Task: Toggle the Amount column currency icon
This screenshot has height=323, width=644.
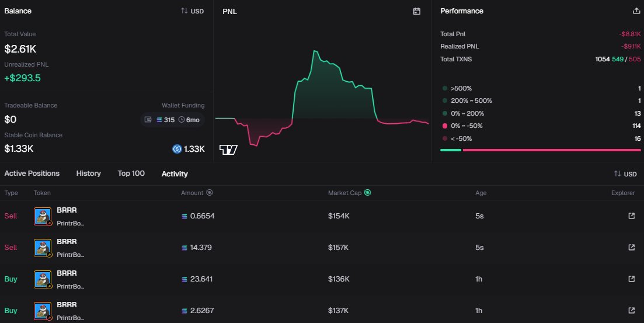Action: 210,193
